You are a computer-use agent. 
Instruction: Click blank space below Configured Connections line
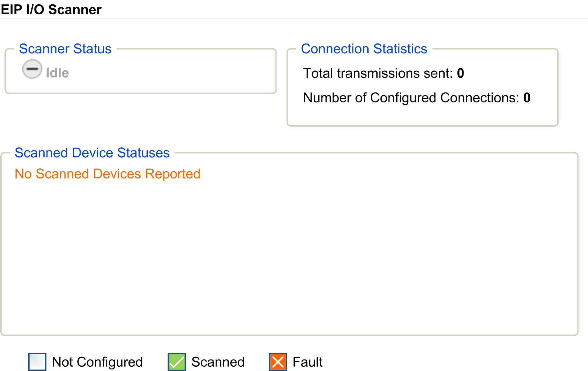422,115
